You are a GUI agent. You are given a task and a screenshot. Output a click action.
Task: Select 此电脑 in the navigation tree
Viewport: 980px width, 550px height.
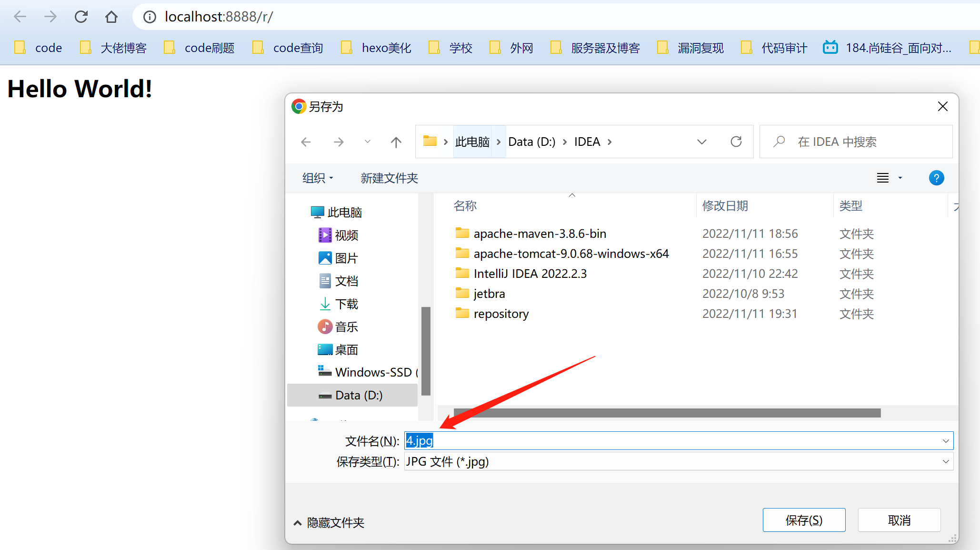(x=337, y=212)
